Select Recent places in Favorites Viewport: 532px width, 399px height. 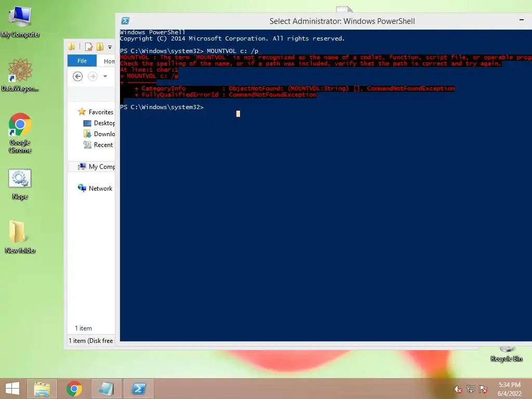(x=98, y=145)
